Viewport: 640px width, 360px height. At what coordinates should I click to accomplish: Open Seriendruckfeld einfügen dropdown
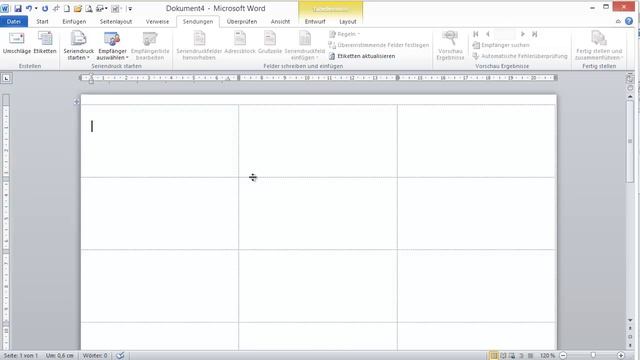(304, 46)
